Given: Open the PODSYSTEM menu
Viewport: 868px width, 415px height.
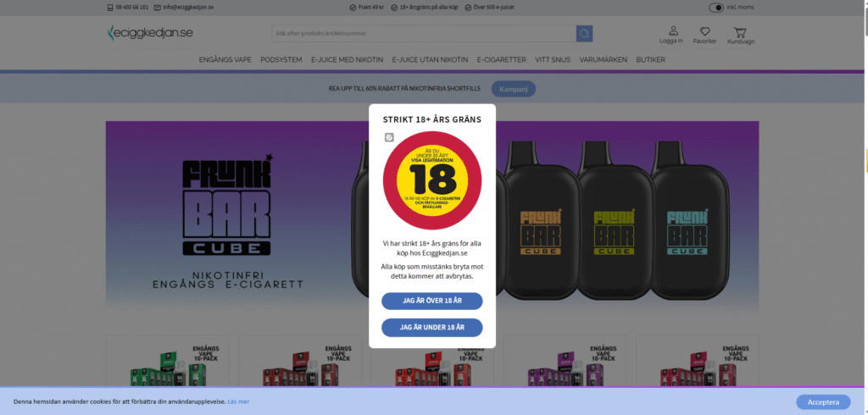Looking at the screenshot, I should coord(281,60).
